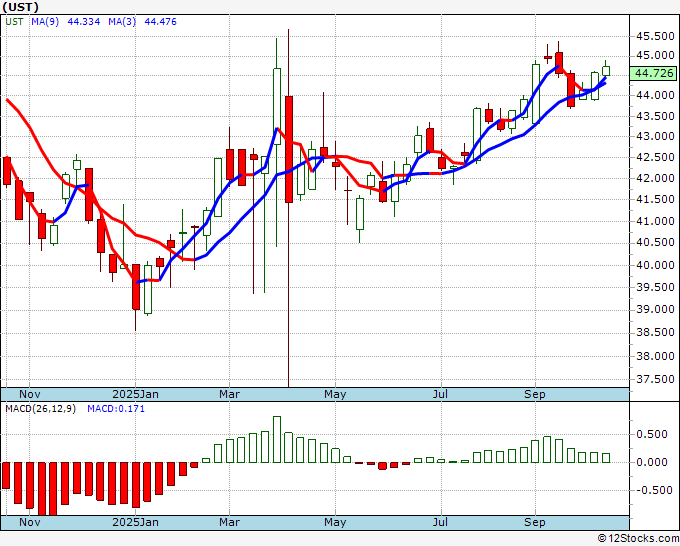The height and width of the screenshot is (546, 680).
Task: Click the MA(9) legend label
Action: coord(45,22)
